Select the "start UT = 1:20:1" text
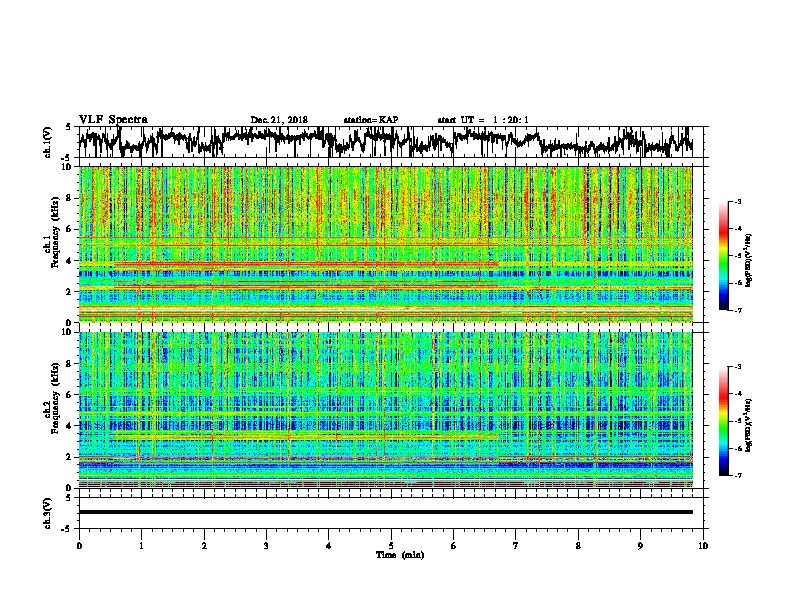This screenshot has height=612, width=792. click(483, 120)
